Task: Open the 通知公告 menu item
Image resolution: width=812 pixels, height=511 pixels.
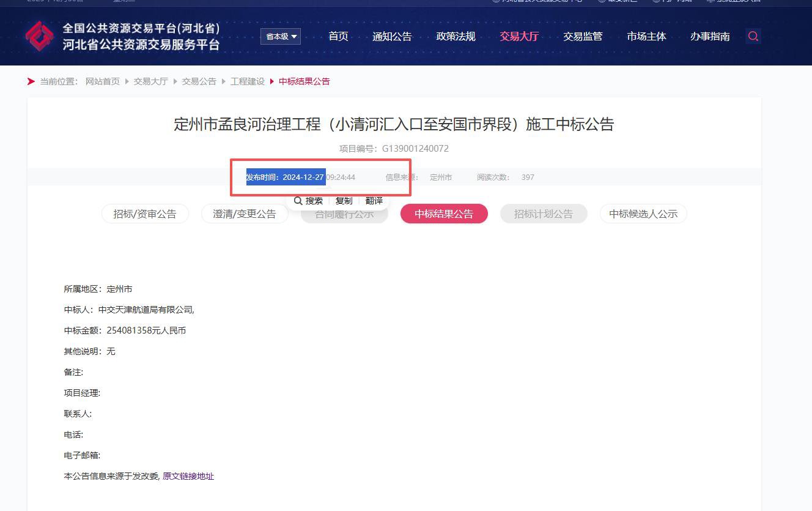Action: pyautogui.click(x=392, y=37)
